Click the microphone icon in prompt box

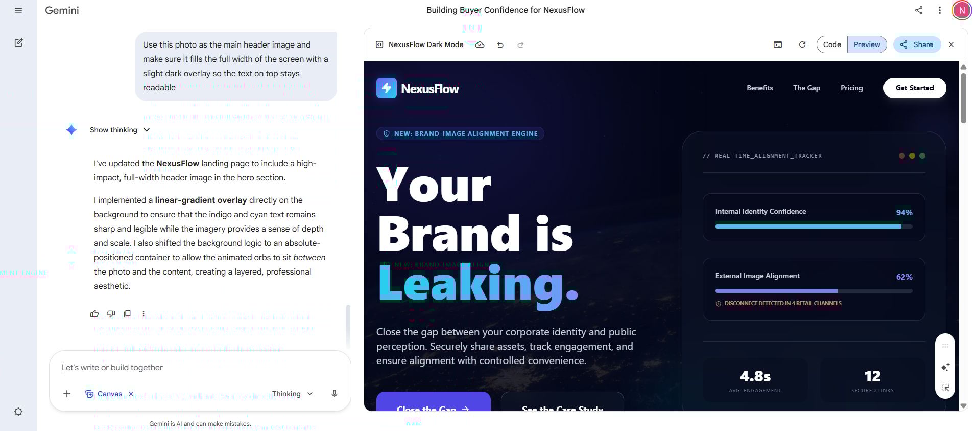coord(334,394)
